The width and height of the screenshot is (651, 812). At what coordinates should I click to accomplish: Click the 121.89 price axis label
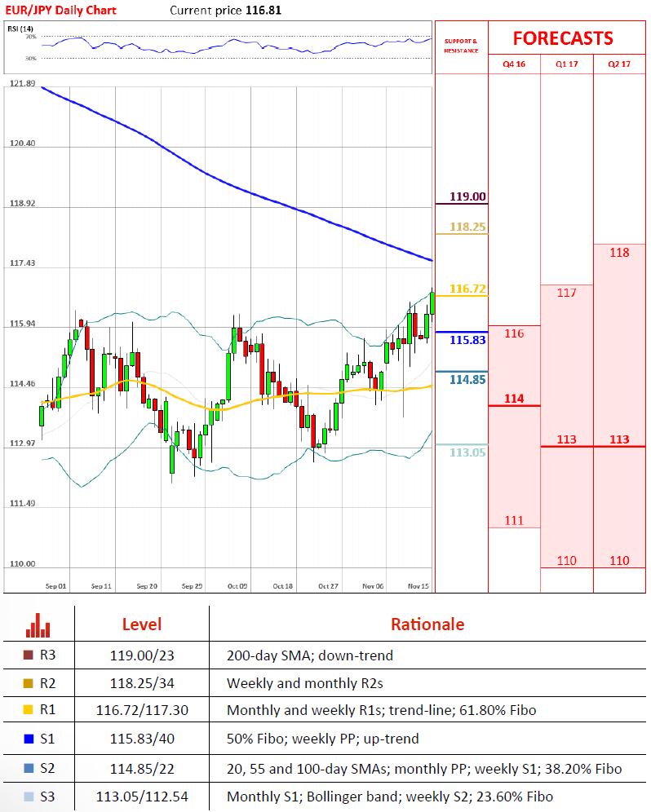click(23, 83)
